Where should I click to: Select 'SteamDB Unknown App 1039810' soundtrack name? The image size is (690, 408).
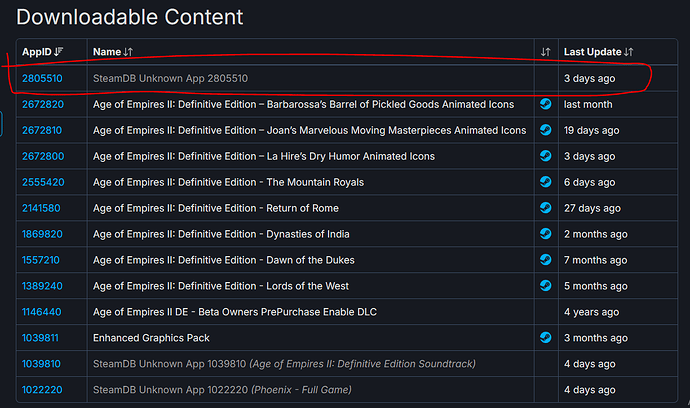tap(284, 364)
